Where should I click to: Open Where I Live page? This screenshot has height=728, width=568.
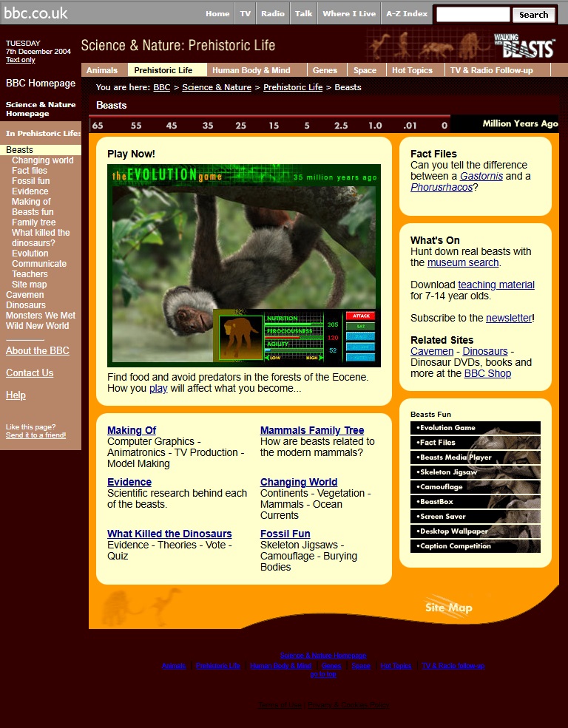[349, 13]
